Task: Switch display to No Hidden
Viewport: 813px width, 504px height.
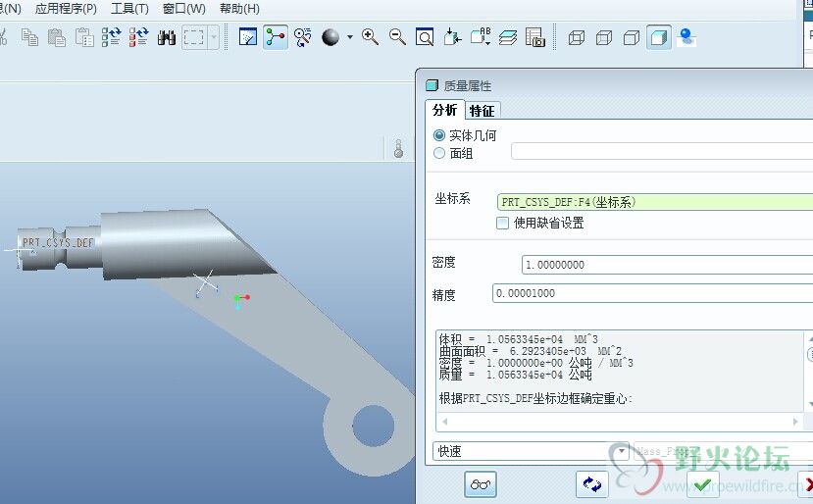Action: click(x=631, y=38)
